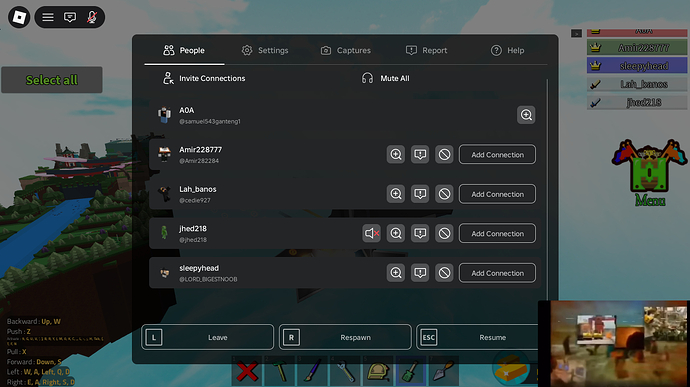Click the Leave button
Image resolution: width=690 pixels, height=387 pixels.
[207, 337]
